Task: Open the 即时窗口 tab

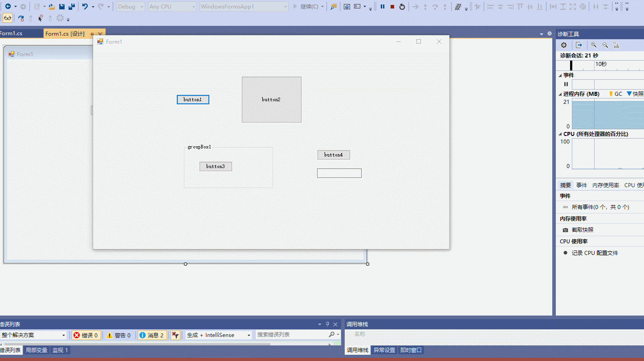Action: point(411,350)
